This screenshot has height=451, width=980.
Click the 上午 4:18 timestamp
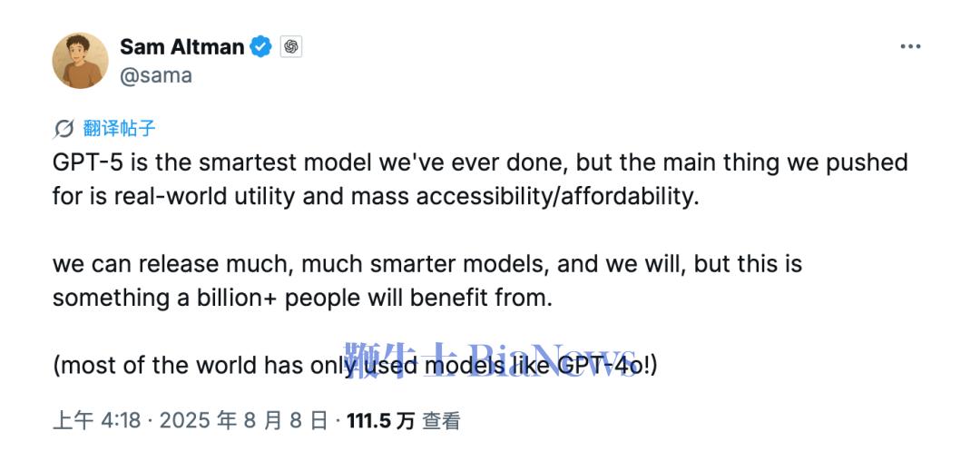tap(97, 421)
